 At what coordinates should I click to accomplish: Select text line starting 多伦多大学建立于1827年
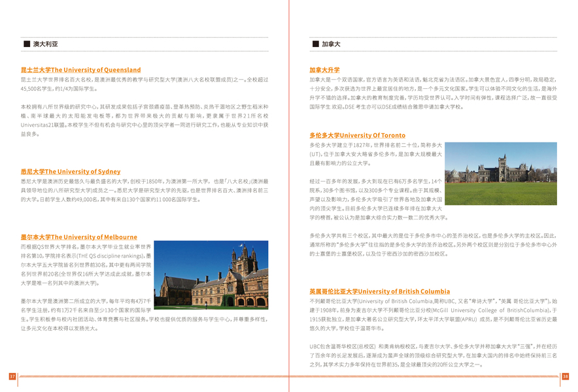pyautogui.click(x=375, y=145)
